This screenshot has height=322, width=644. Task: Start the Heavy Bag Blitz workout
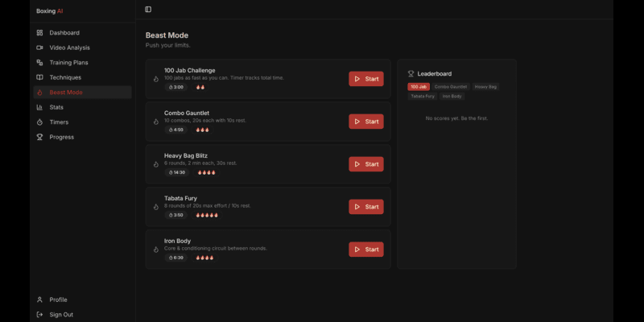point(365,164)
